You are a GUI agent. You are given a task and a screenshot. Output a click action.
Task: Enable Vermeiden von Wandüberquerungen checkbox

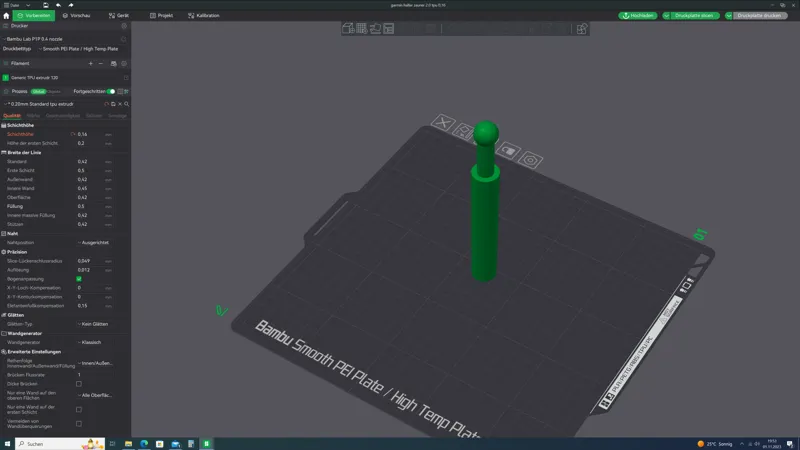click(x=79, y=424)
